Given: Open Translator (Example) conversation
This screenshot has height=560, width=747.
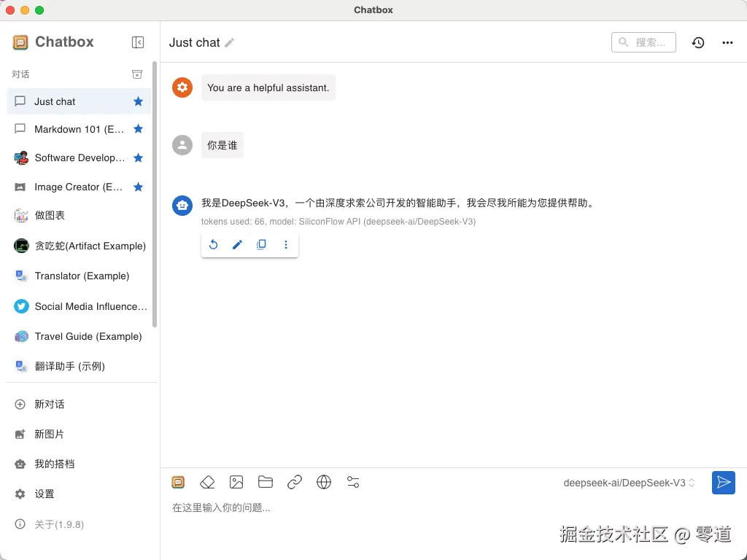Looking at the screenshot, I should click(x=79, y=276).
